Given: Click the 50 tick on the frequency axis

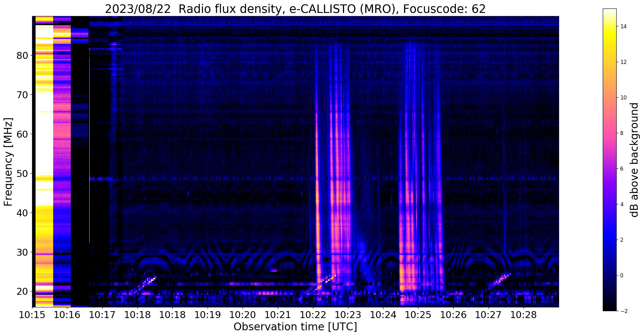Looking at the screenshot, I should (x=22, y=174).
